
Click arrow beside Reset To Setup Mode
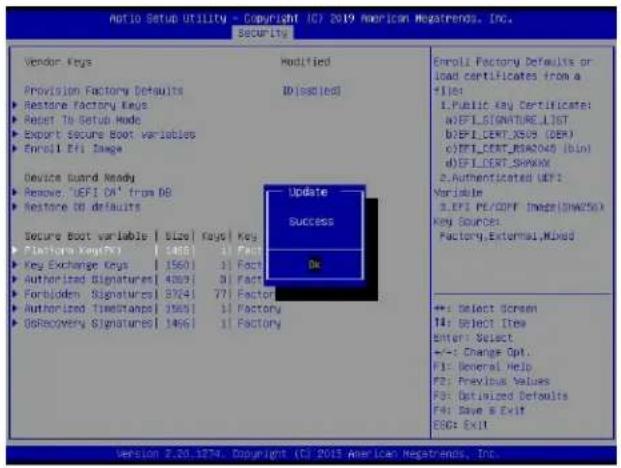tap(15, 119)
